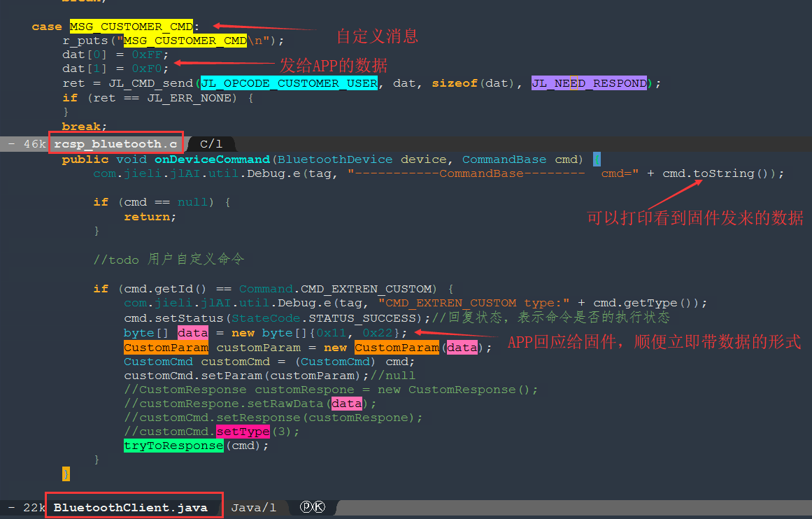Click the C/l major mode indicator
The height and width of the screenshot is (519, 812).
point(211,143)
